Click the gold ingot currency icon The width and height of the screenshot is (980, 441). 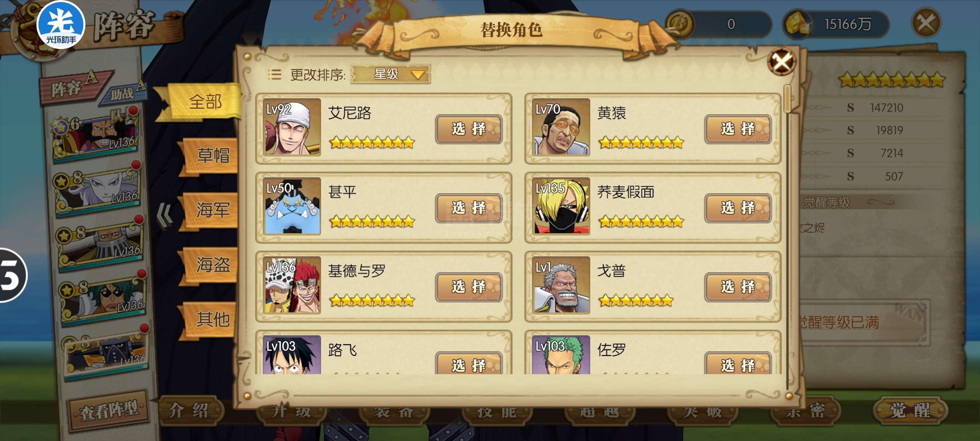point(798,24)
